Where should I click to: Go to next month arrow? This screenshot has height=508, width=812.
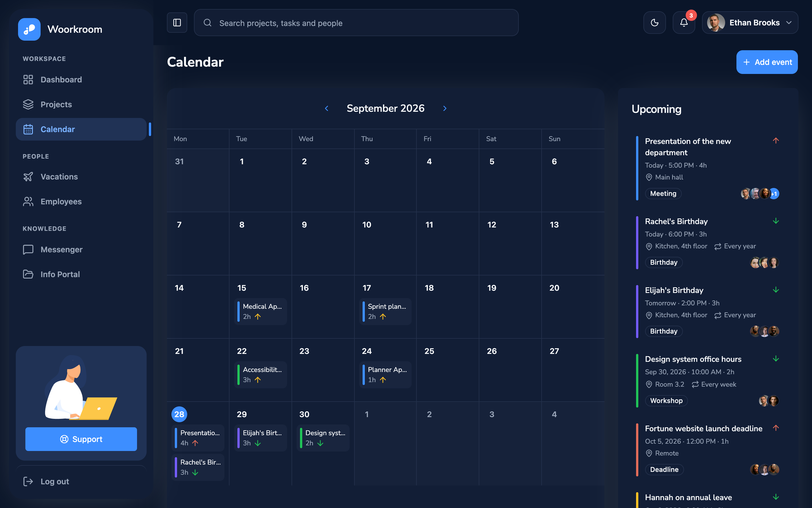(x=445, y=108)
